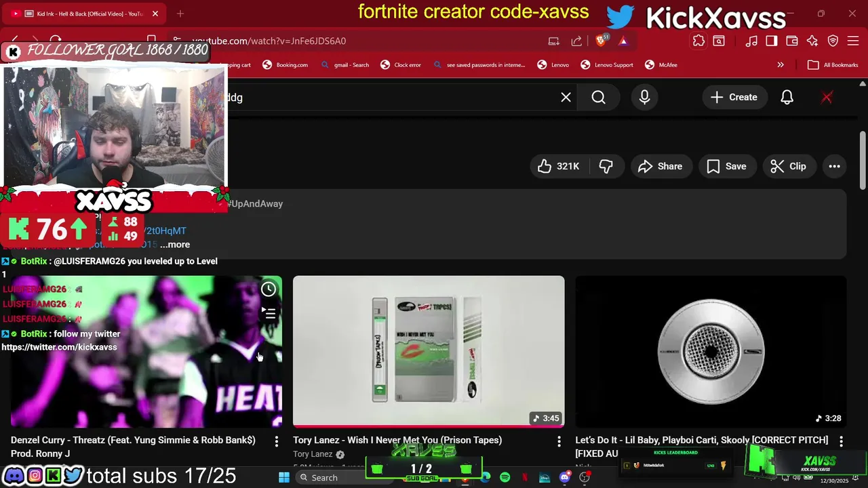
Task: Click the Brave VPN shield icon
Action: (833, 41)
